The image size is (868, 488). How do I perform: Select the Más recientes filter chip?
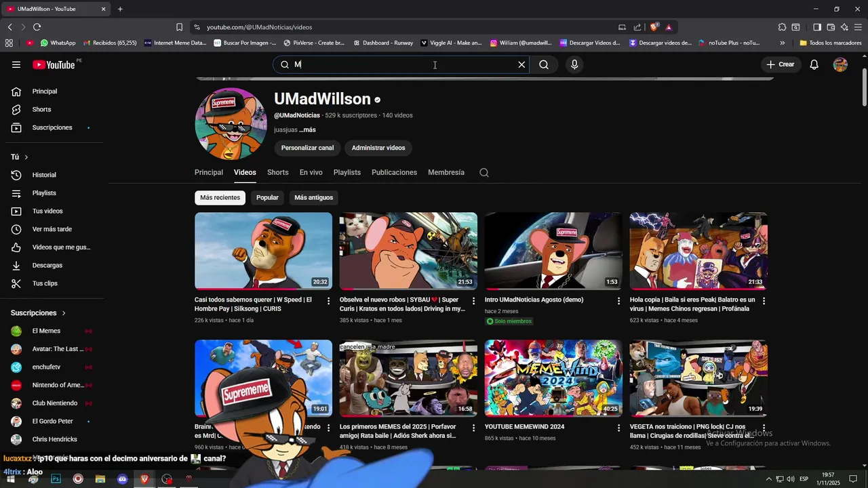click(220, 197)
